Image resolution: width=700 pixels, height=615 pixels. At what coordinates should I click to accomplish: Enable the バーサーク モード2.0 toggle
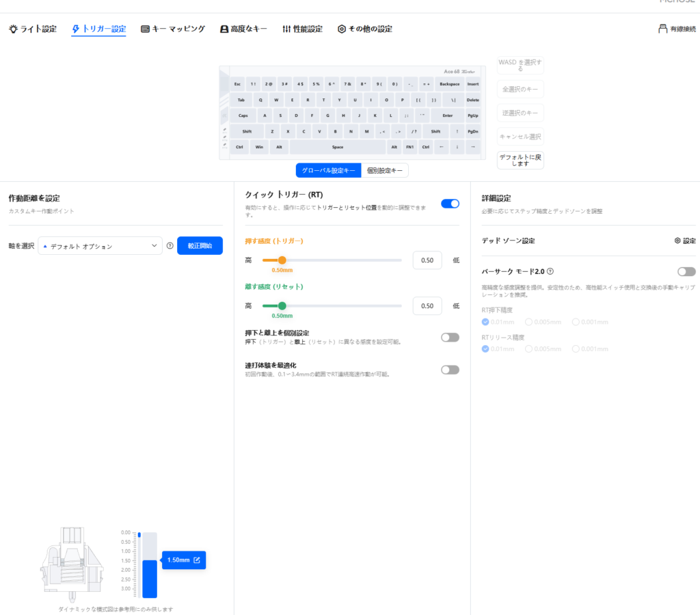point(686,272)
